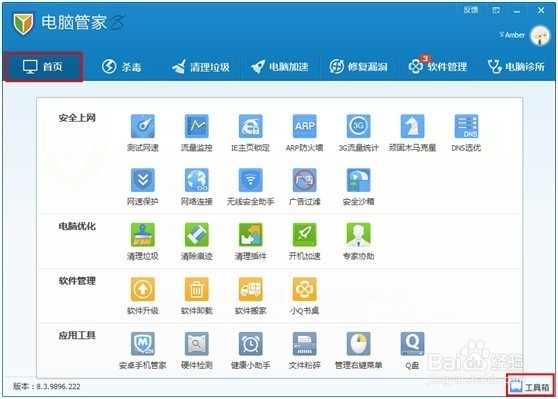
Task: Click the user avatar picture
Action: 540,36
